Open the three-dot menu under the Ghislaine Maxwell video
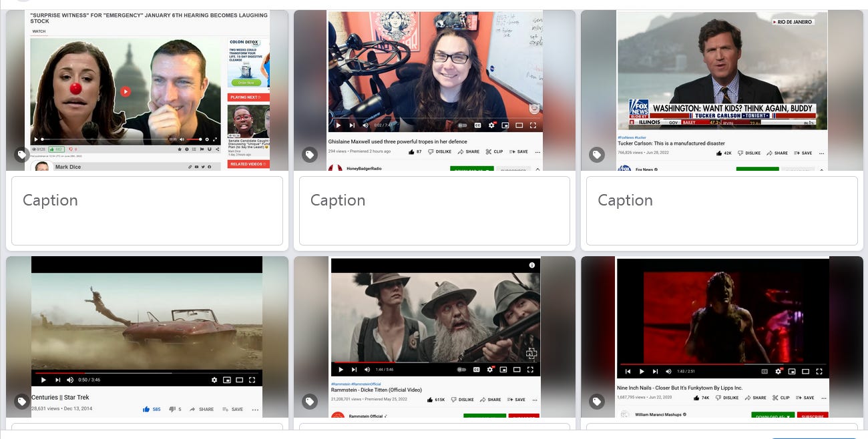868x439 pixels. pos(537,152)
